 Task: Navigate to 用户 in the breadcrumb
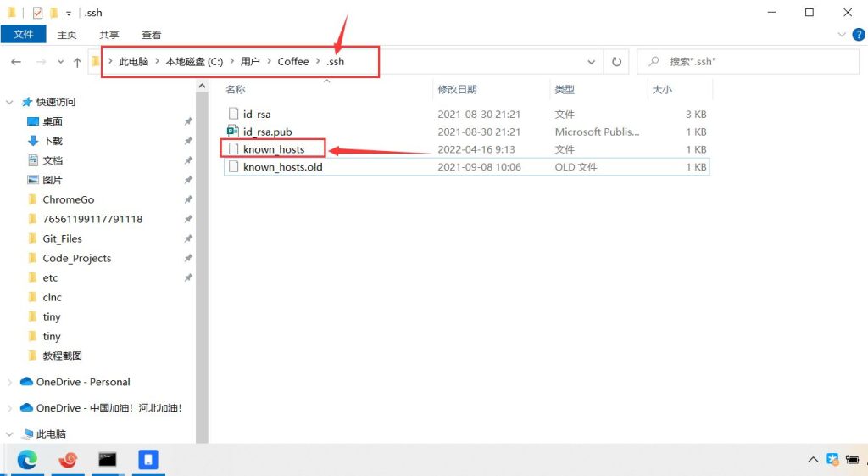pyautogui.click(x=250, y=61)
